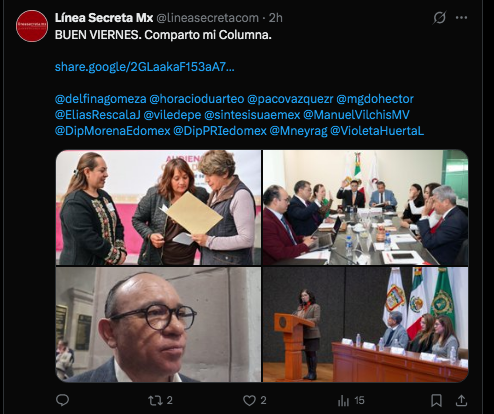Open the Línea Secreta Mx display name
494x414 pixels.
[104, 18]
